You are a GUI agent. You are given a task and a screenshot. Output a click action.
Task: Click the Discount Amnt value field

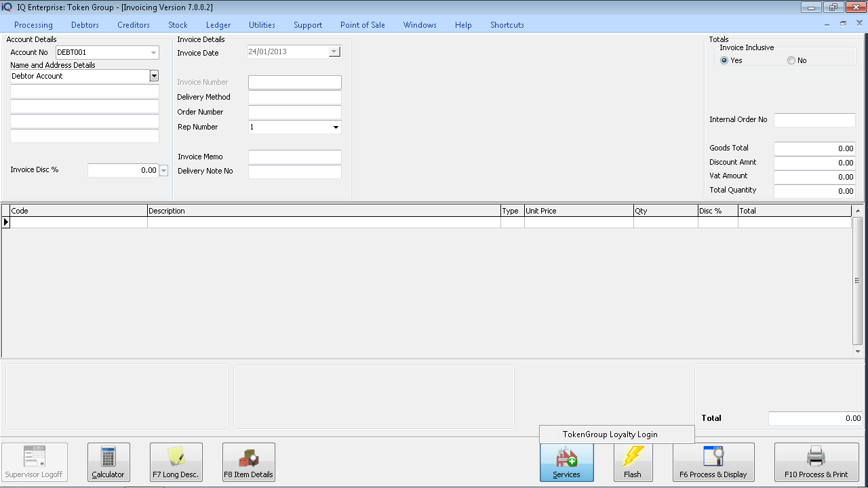814,163
